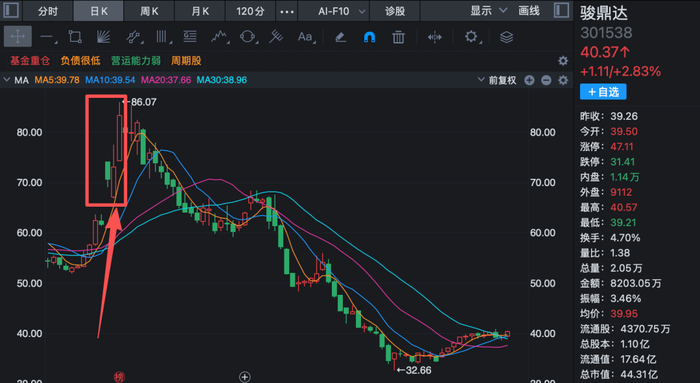Select the Aa text annotation tool
This screenshot has height=383, width=700.
tap(305, 37)
